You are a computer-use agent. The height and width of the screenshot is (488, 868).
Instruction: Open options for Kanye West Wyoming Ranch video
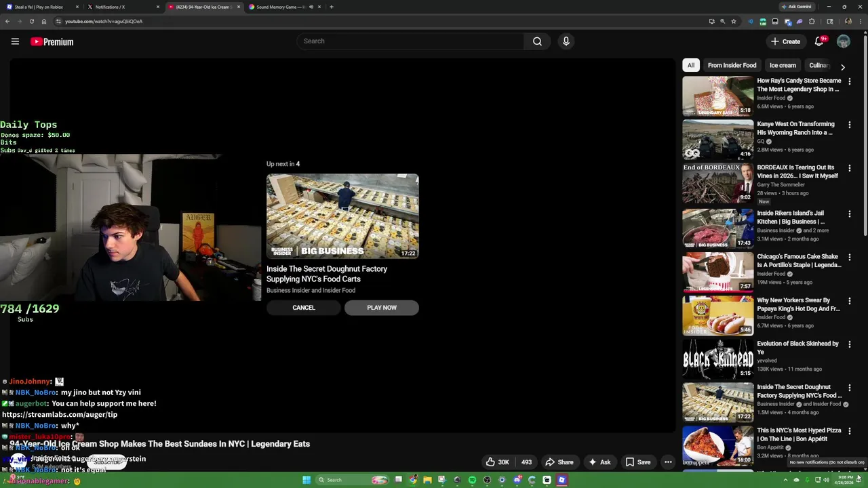(849, 125)
